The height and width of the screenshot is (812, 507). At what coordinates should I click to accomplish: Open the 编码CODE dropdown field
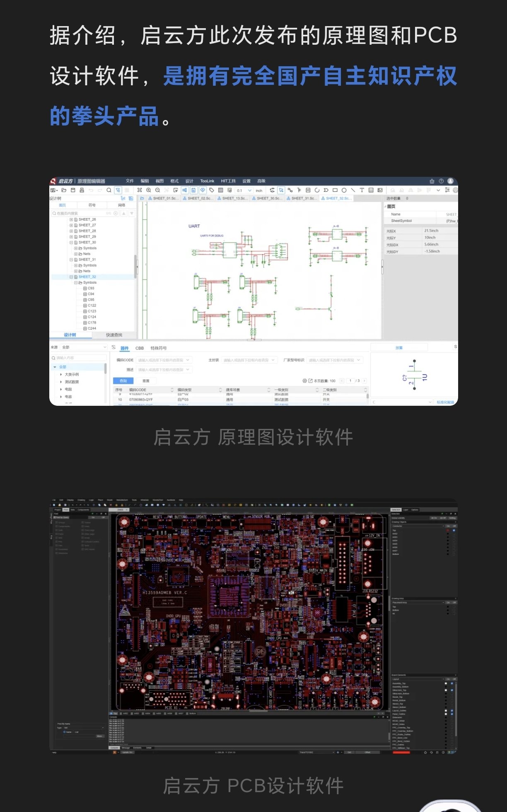(164, 360)
